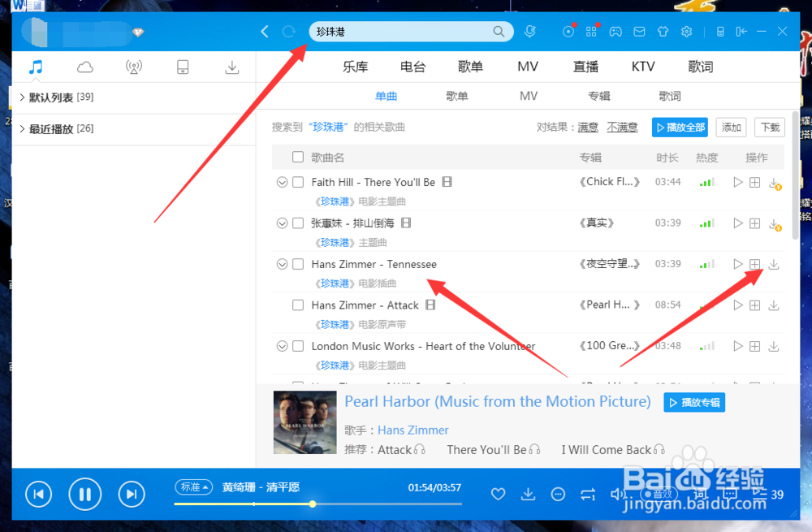812x532 pixels.
Task: Check Faith Hill There You'll Be
Action: pos(298,182)
